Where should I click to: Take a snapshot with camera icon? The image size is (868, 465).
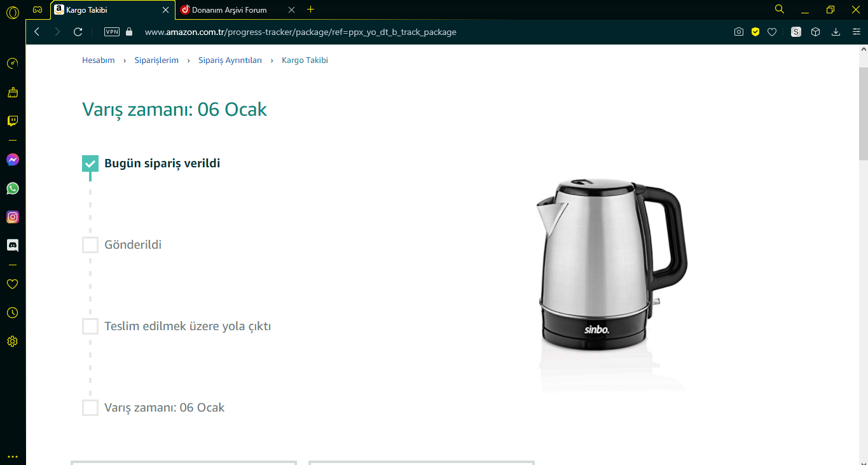pyautogui.click(x=738, y=32)
